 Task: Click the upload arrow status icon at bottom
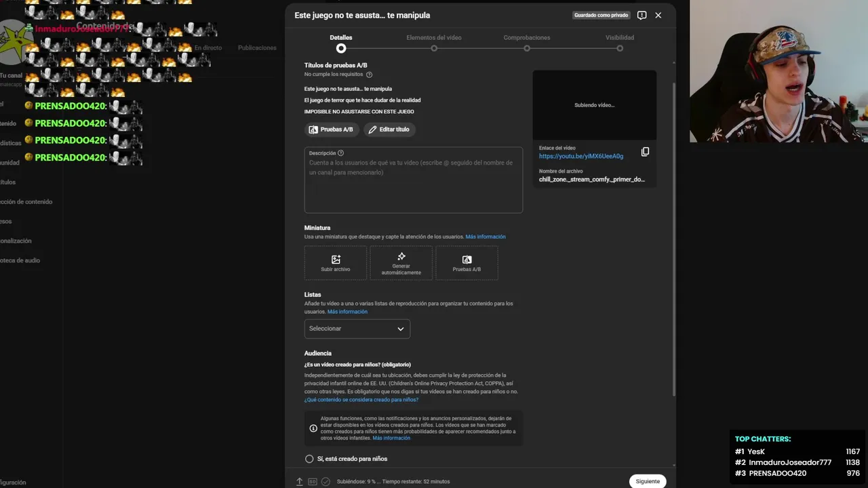(x=299, y=481)
